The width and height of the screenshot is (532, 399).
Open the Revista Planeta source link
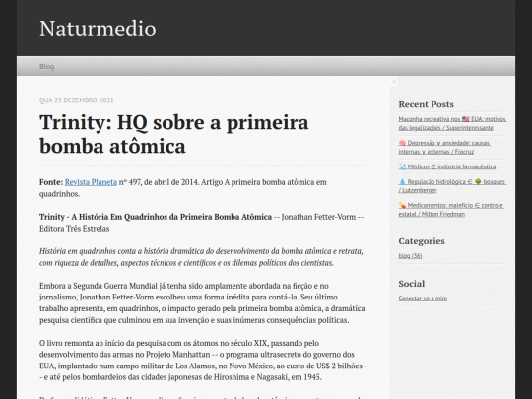click(91, 182)
